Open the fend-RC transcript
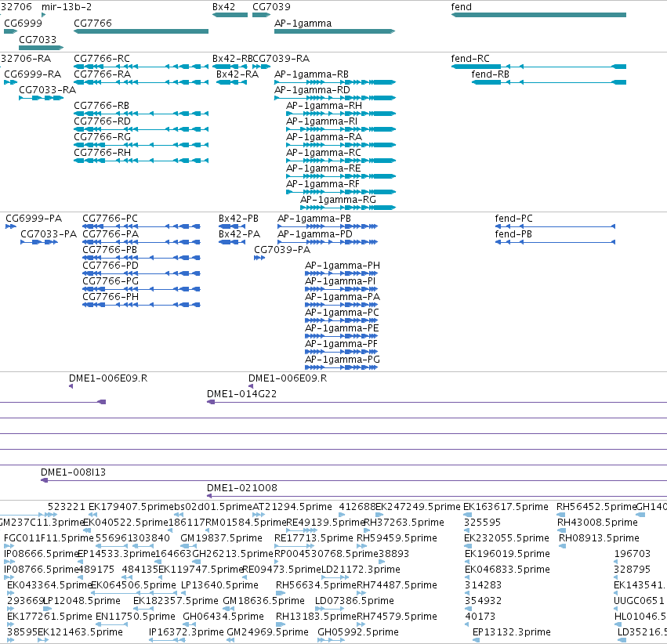 pos(470,59)
